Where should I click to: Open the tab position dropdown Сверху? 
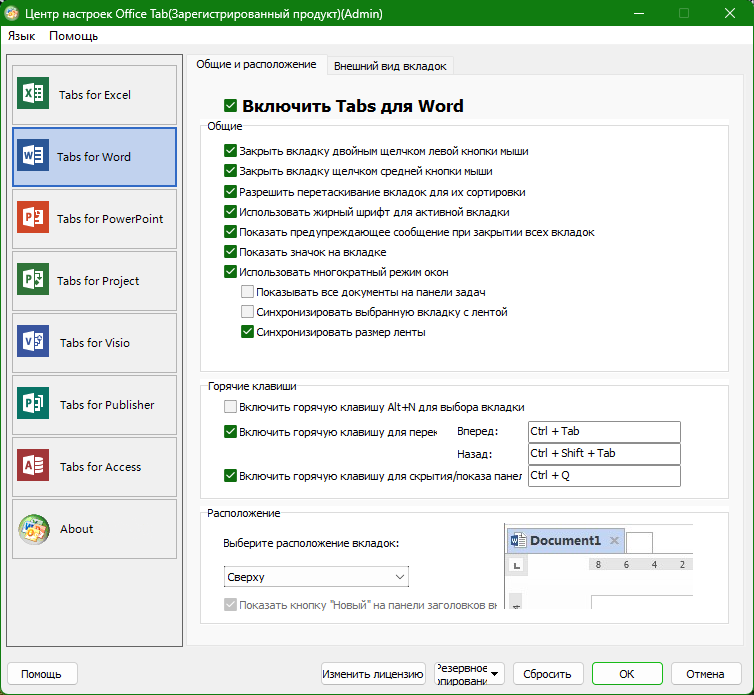pos(316,577)
